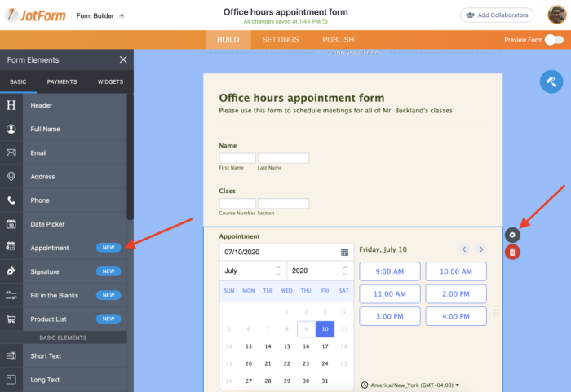Viewport: 571px width, 392px height.
Task: Open Appointment field gear settings
Action: [512, 235]
